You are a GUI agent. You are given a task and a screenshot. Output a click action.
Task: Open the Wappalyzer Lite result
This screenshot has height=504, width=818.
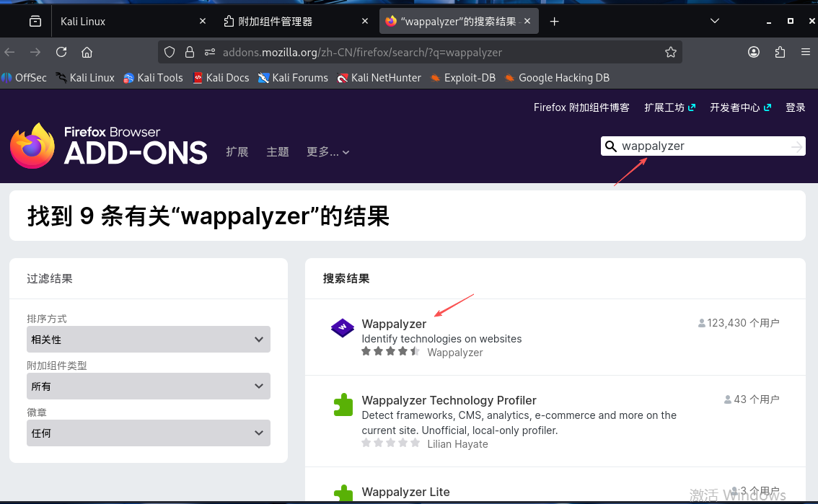pos(405,492)
